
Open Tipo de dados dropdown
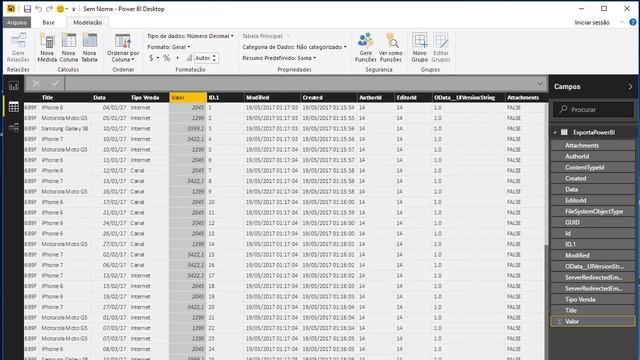tap(191, 36)
